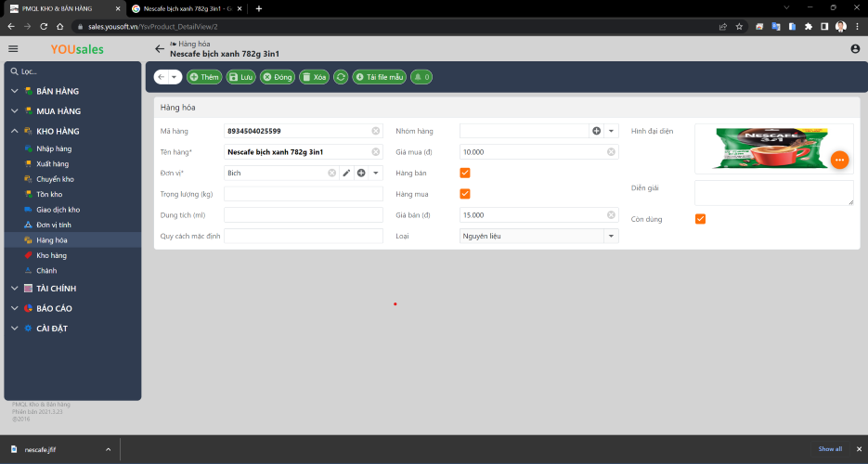Screen dimensions: 868x464
Task: Expand the MUA HÀNG menu section
Action: tap(15, 111)
